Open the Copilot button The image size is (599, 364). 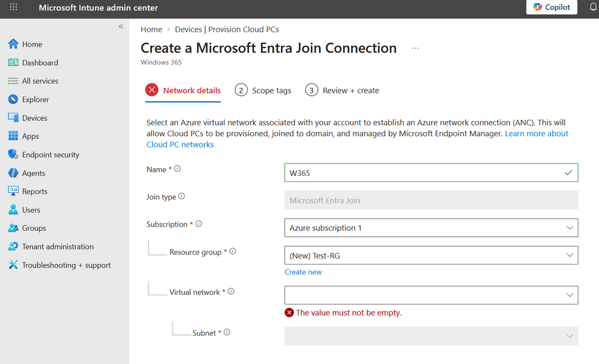(551, 7)
